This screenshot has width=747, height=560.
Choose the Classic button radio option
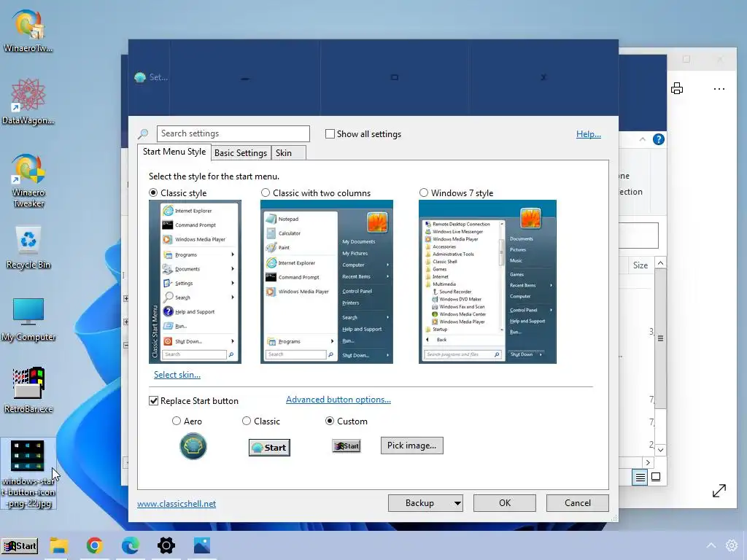[x=247, y=421]
